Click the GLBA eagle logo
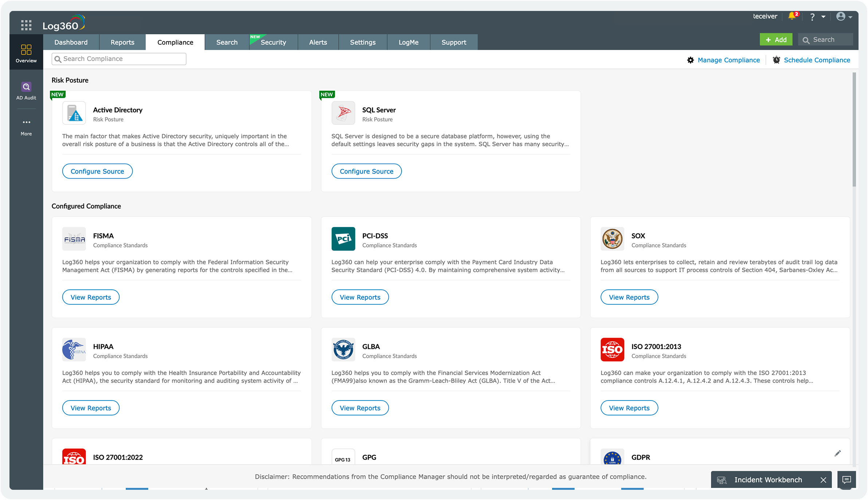The image size is (868, 500). (x=343, y=350)
